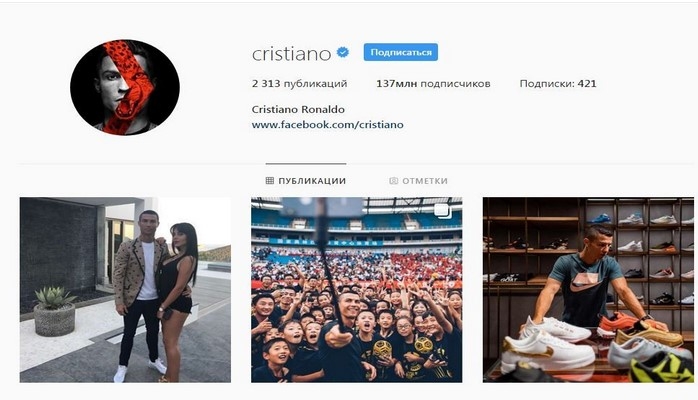
Task: Click the tagged-person icon next to ОТМЕТКИ
Action: 394,181
